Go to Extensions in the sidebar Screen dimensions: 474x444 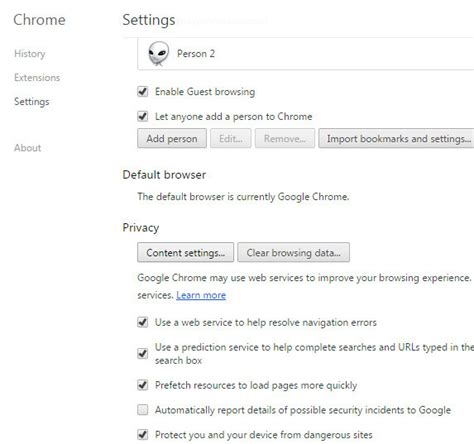point(37,78)
